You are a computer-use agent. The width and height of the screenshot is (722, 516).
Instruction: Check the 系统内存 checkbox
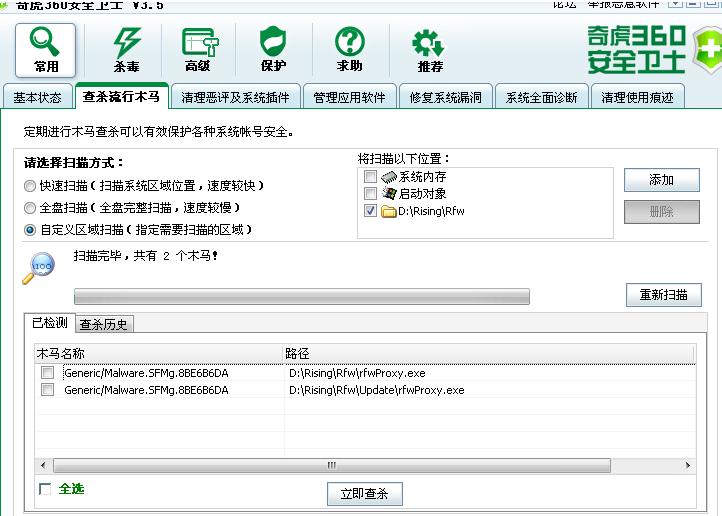pyautogui.click(x=370, y=176)
